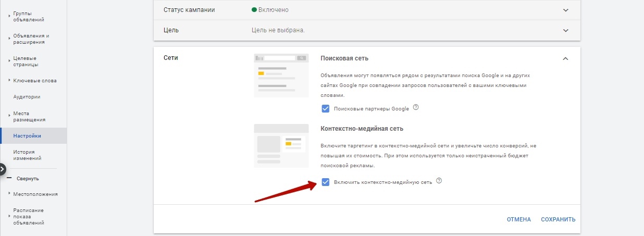Click the ОТМЕНА button

pyautogui.click(x=519, y=219)
